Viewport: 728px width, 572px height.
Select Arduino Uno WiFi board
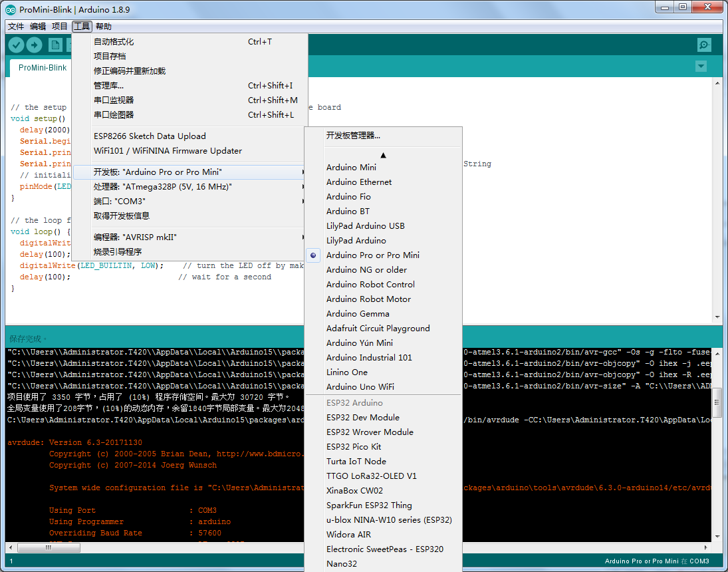pyautogui.click(x=384, y=387)
